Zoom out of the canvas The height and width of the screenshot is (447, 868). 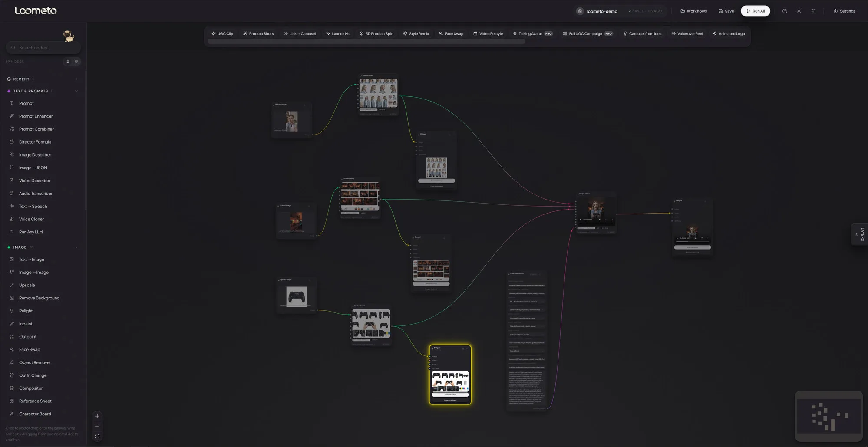97,426
